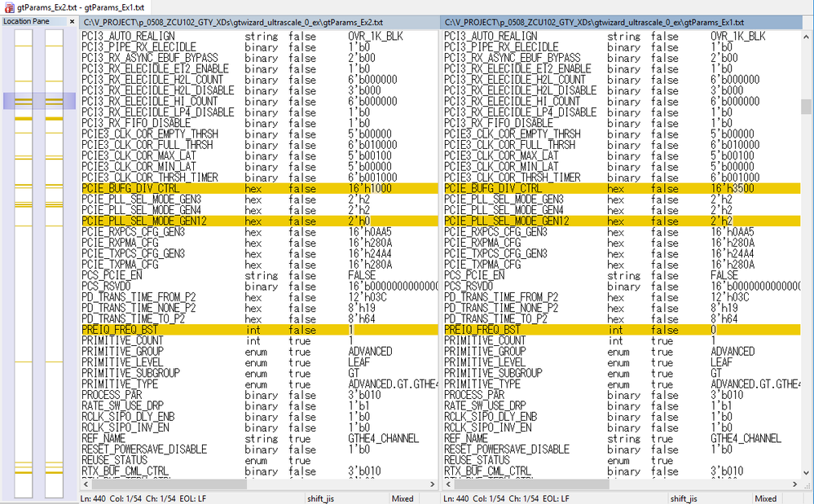Click PRIMITIVE_COUNT in the right pane

point(485,340)
